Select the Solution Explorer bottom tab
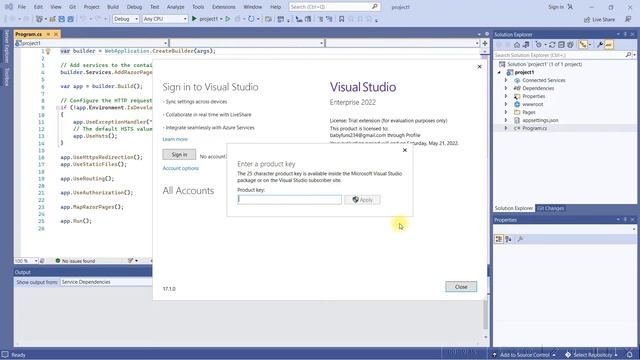Viewport: 640px width, 360px height. [513, 208]
